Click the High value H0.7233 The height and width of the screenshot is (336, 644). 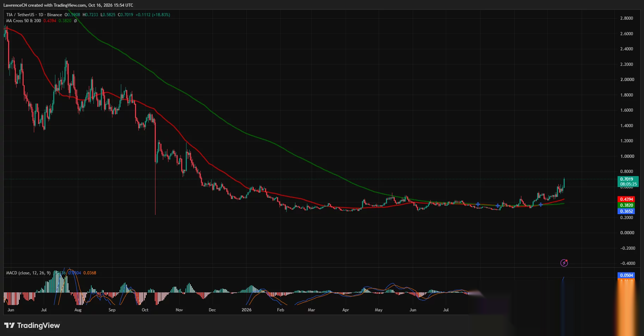point(90,15)
